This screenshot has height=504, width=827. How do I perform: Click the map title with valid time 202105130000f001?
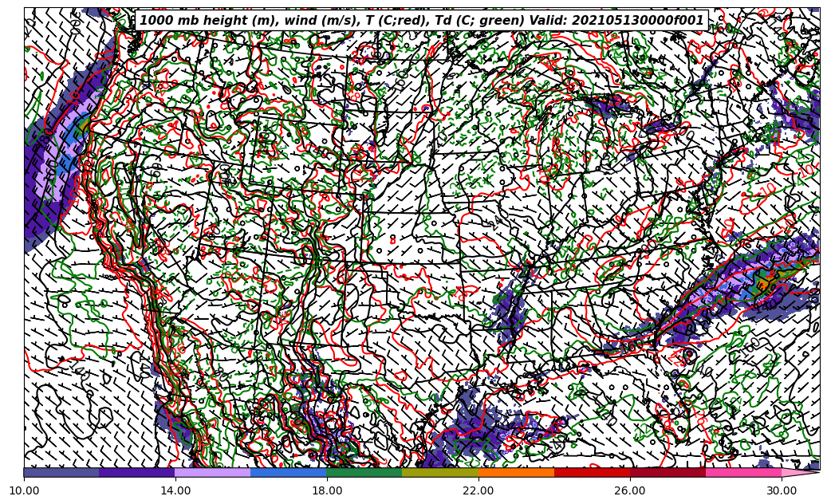422,21
